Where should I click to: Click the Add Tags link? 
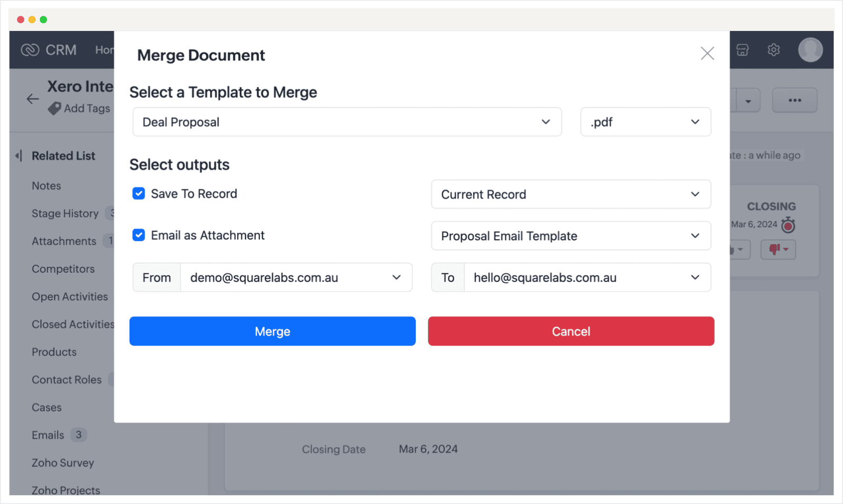(x=87, y=108)
